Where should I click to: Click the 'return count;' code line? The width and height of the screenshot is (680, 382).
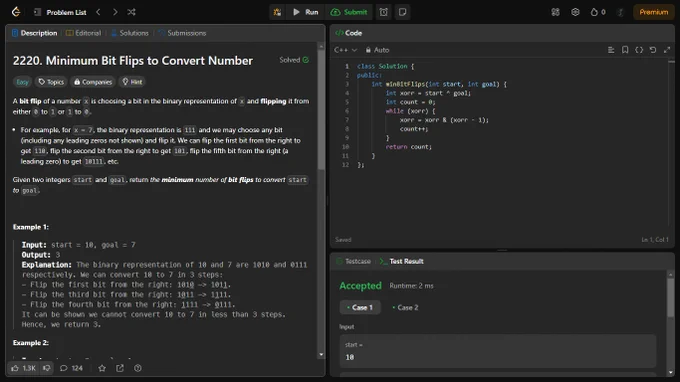409,147
